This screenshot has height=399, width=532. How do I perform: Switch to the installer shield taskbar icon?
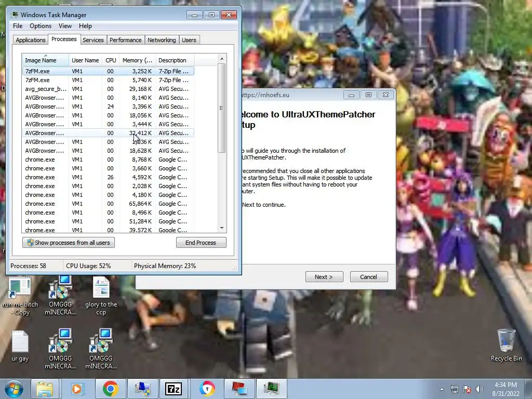click(142, 389)
